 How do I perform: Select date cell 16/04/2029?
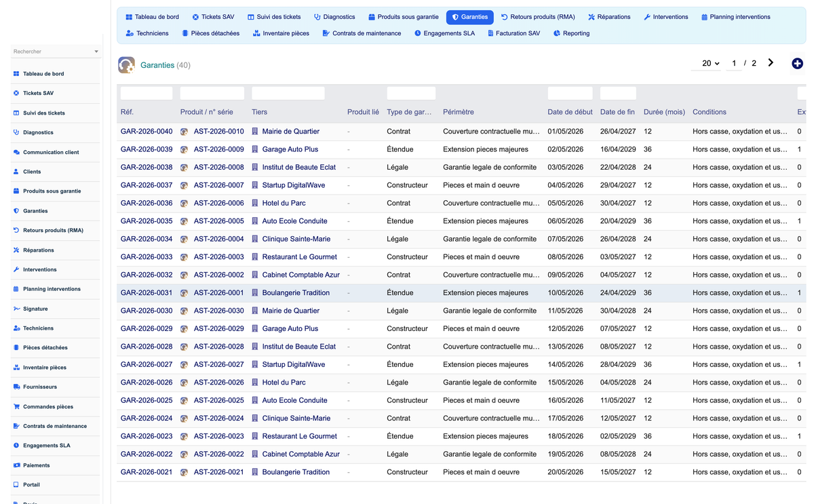click(618, 149)
